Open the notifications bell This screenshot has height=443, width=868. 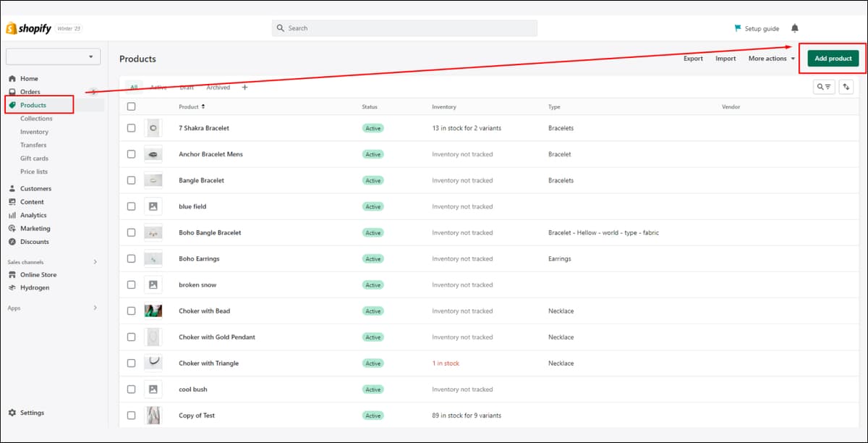[795, 28]
